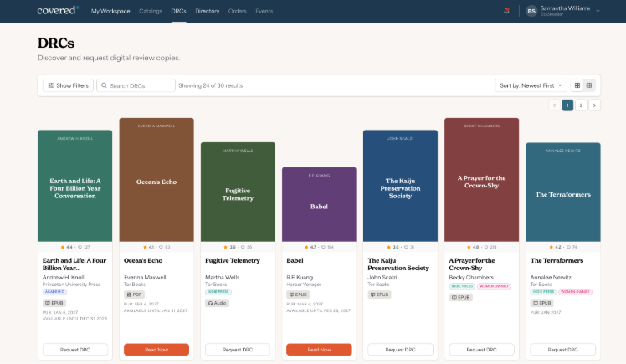The height and width of the screenshot is (364, 626).
Task: Request DRC for Earth and Life
Action: click(x=75, y=350)
